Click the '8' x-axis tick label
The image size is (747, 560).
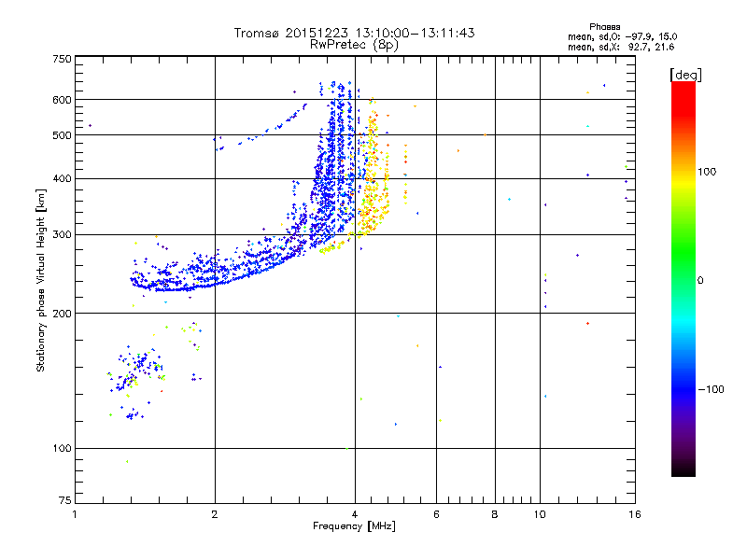click(x=495, y=514)
